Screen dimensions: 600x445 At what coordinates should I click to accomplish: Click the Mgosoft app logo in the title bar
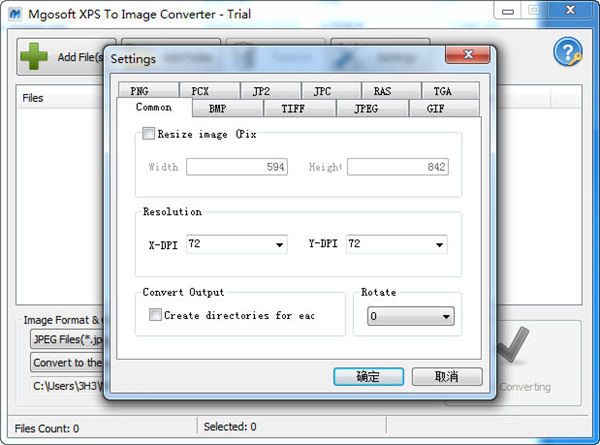pos(15,15)
